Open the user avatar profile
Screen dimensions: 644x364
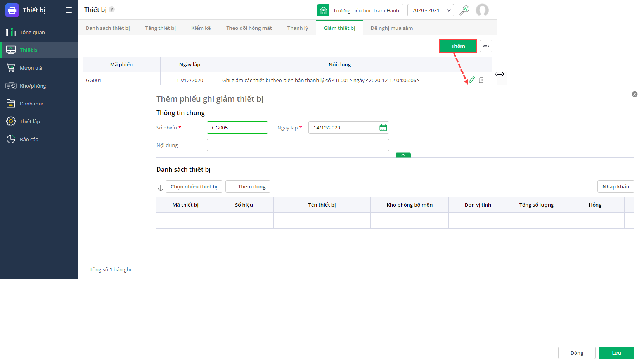coord(482,10)
